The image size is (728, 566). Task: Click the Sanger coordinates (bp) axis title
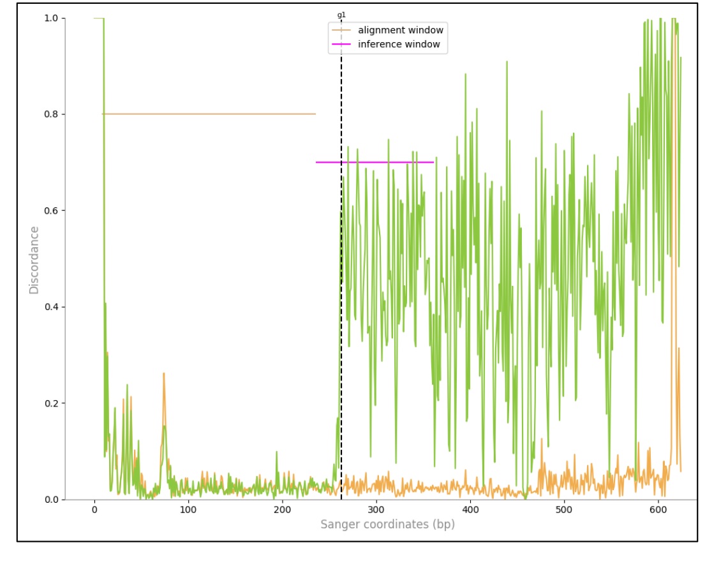pyautogui.click(x=388, y=525)
